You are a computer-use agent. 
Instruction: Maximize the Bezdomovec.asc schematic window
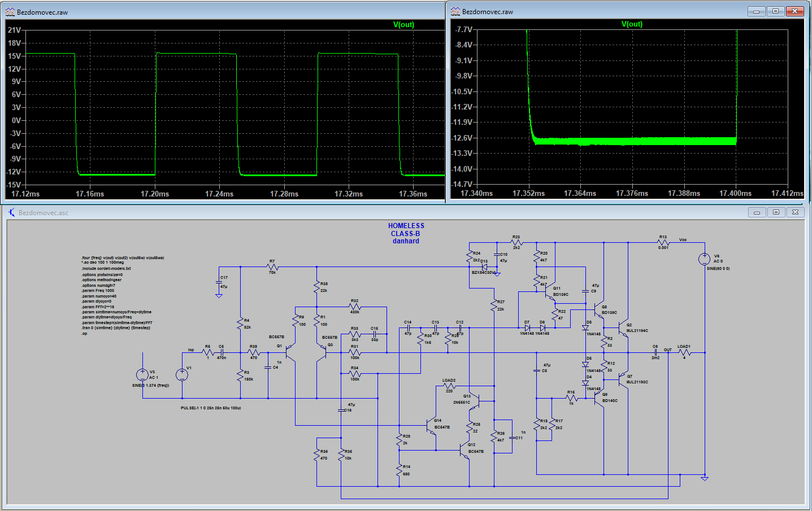[x=776, y=212]
